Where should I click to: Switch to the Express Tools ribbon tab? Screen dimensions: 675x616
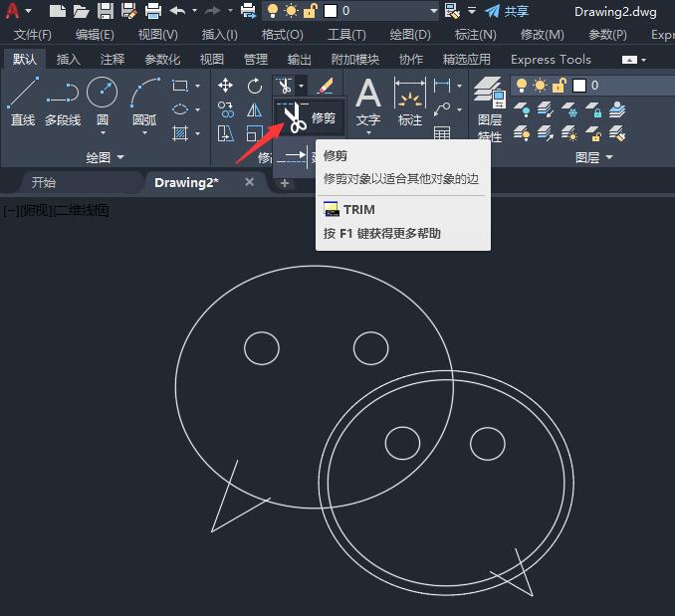coord(551,59)
